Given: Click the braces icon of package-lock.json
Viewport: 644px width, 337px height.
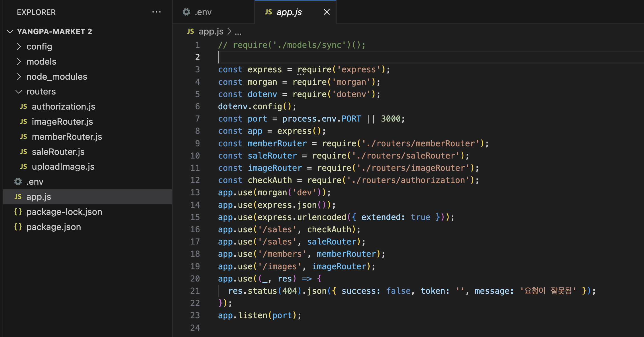Looking at the screenshot, I should click(18, 212).
